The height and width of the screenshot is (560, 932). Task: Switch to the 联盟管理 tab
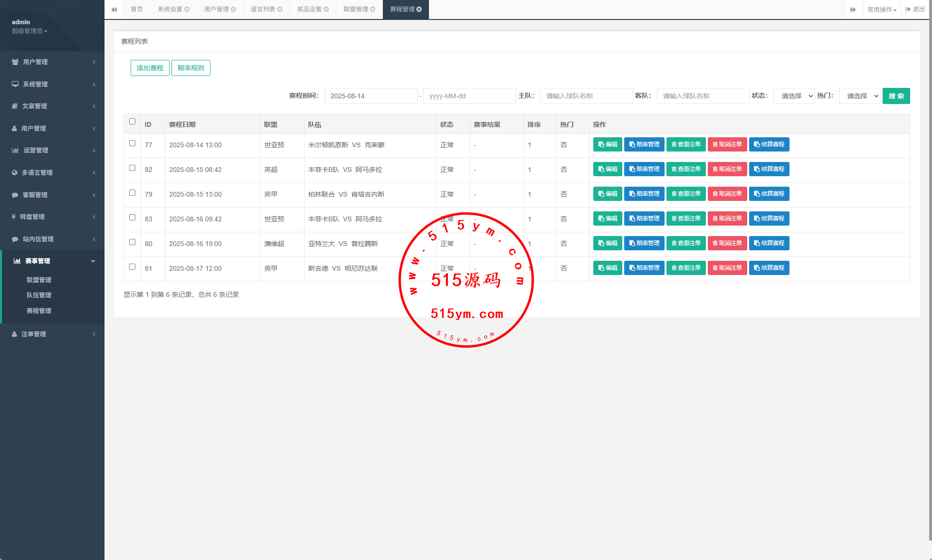click(x=356, y=9)
